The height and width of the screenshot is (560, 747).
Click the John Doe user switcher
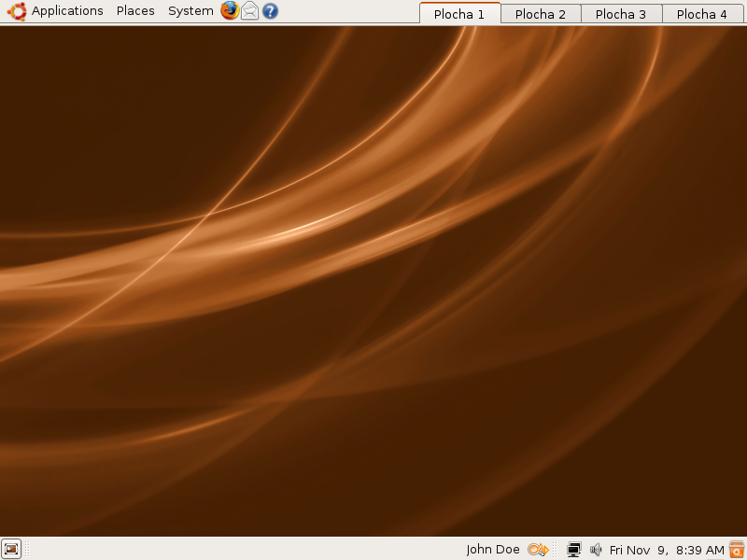[x=493, y=550]
